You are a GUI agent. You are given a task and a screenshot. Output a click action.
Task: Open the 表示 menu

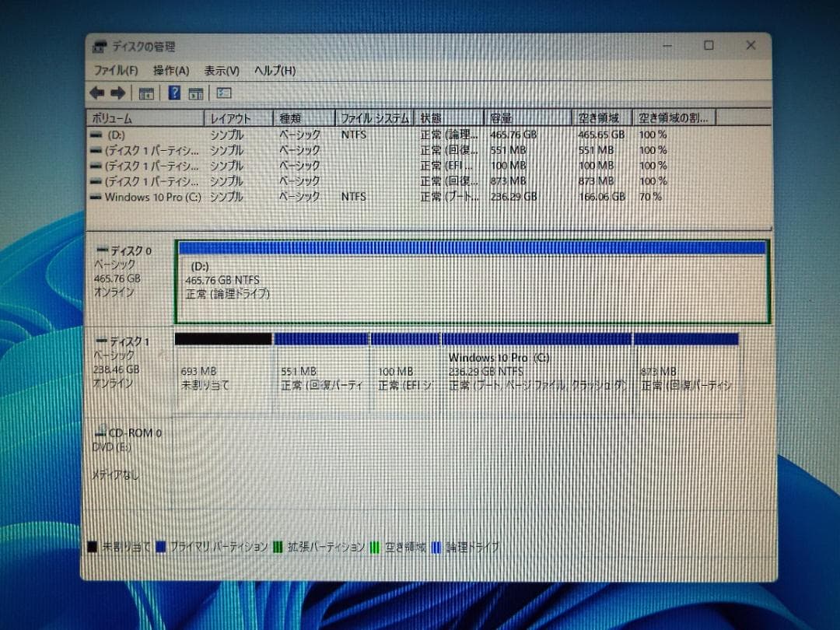223,70
